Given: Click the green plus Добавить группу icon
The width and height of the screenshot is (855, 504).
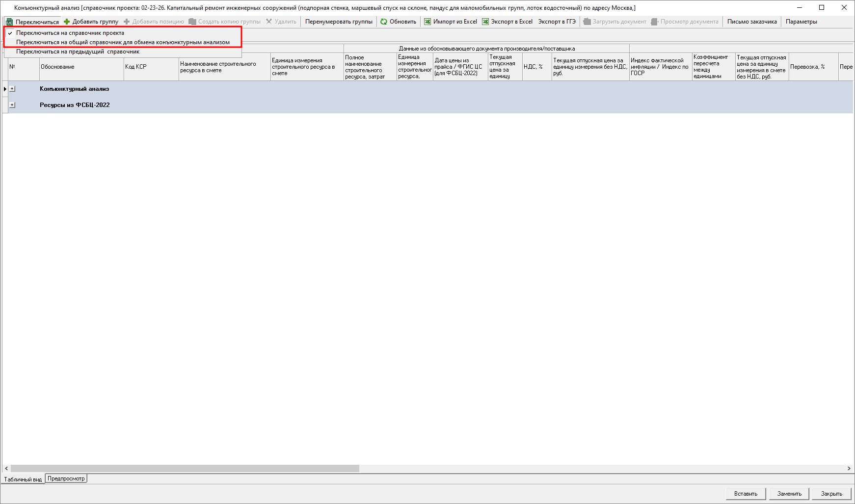Looking at the screenshot, I should 67,22.
